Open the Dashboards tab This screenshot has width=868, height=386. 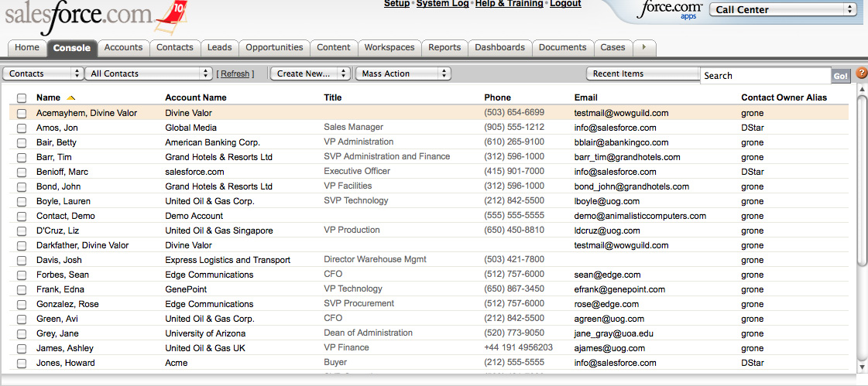pos(500,47)
